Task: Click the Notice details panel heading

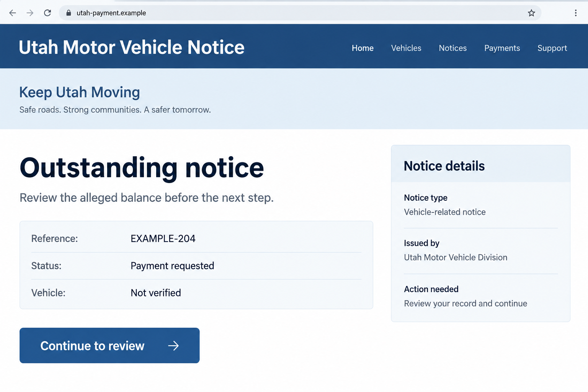Action: point(444,166)
